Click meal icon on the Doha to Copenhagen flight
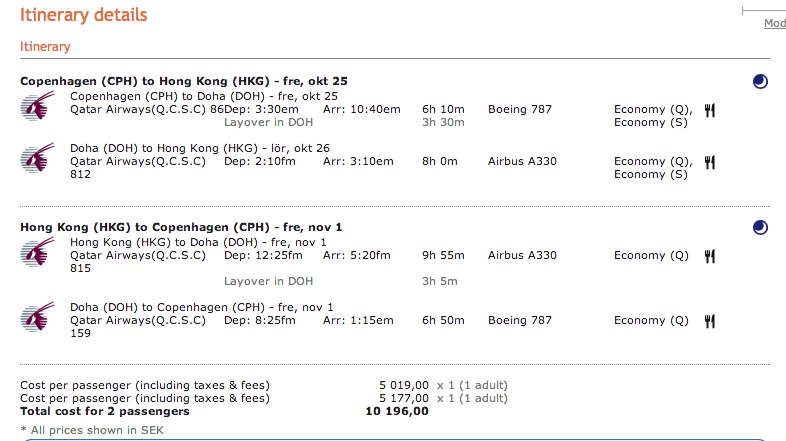Image resolution: width=786 pixels, height=441 pixels. [710, 321]
